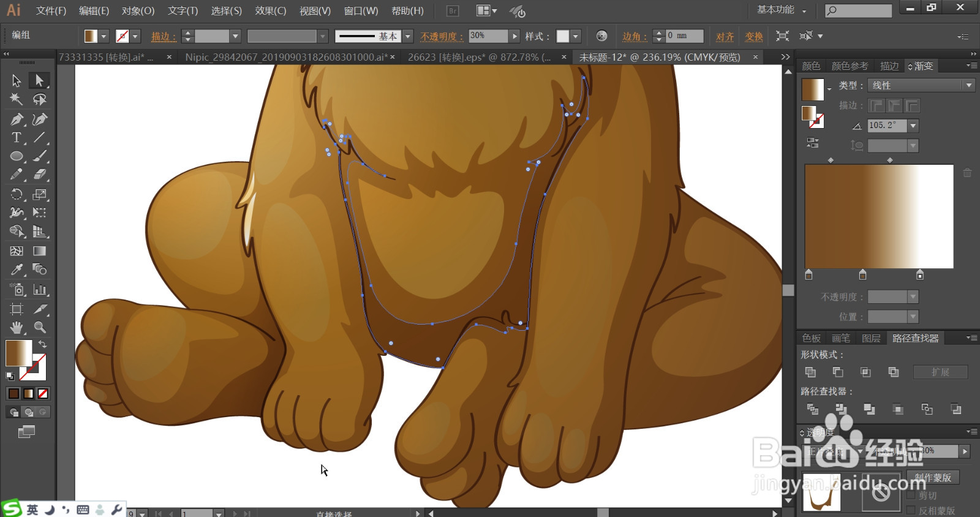This screenshot has width=980, height=517.
Task: Open the pathfinder panel flyout menu
Action: pos(971,338)
